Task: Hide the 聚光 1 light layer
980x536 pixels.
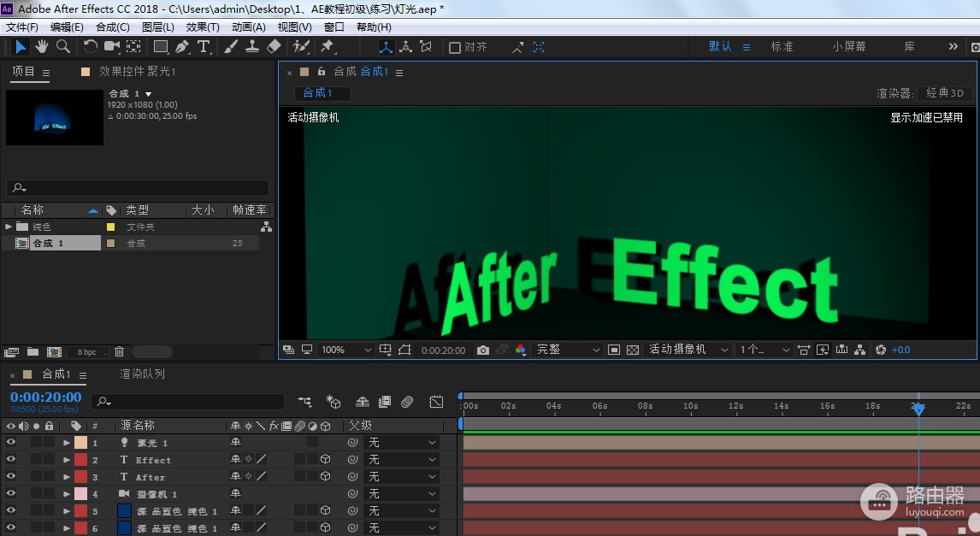Action: pos(10,442)
